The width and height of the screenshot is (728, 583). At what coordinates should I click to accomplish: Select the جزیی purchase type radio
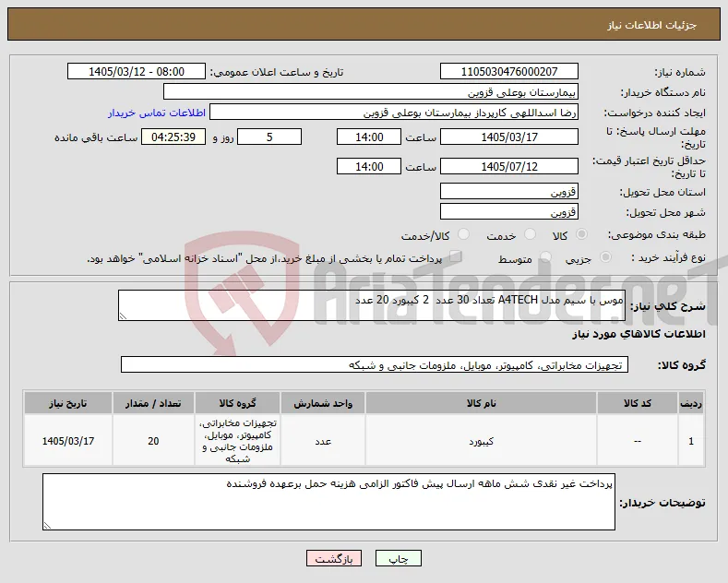[605, 257]
